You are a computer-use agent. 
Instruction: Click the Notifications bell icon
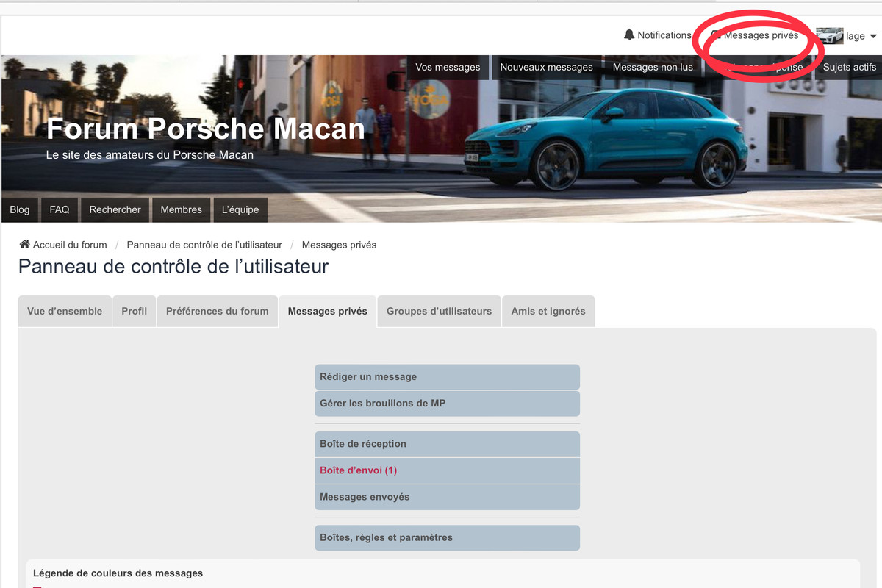(x=628, y=35)
